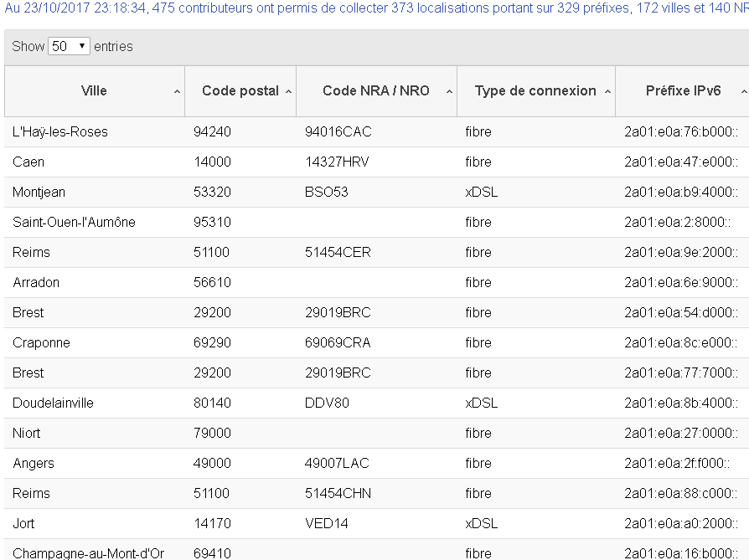Click NRA code 51454CER

[x=338, y=252]
